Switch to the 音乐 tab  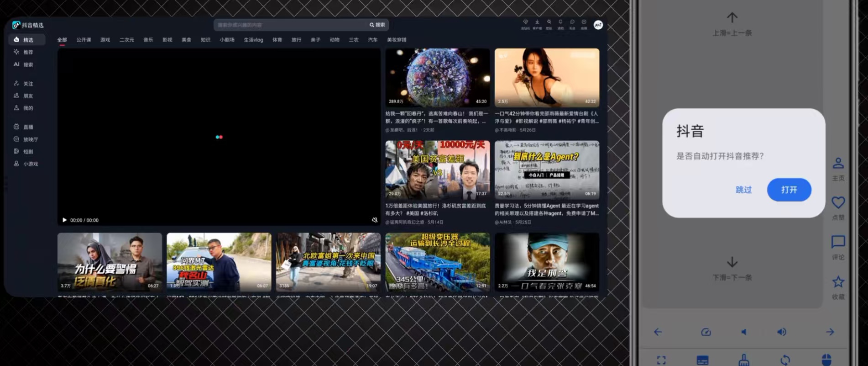click(x=148, y=40)
